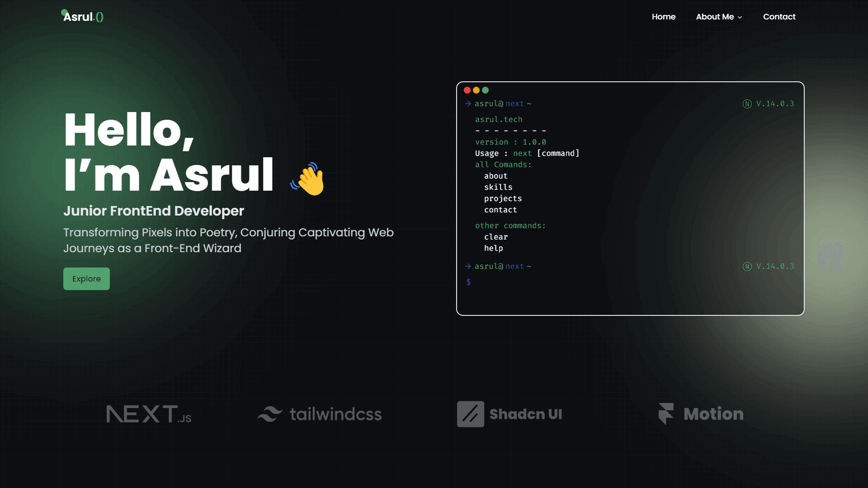This screenshot has width=868, height=488.
Task: Open the Home navigation link
Action: 664,17
